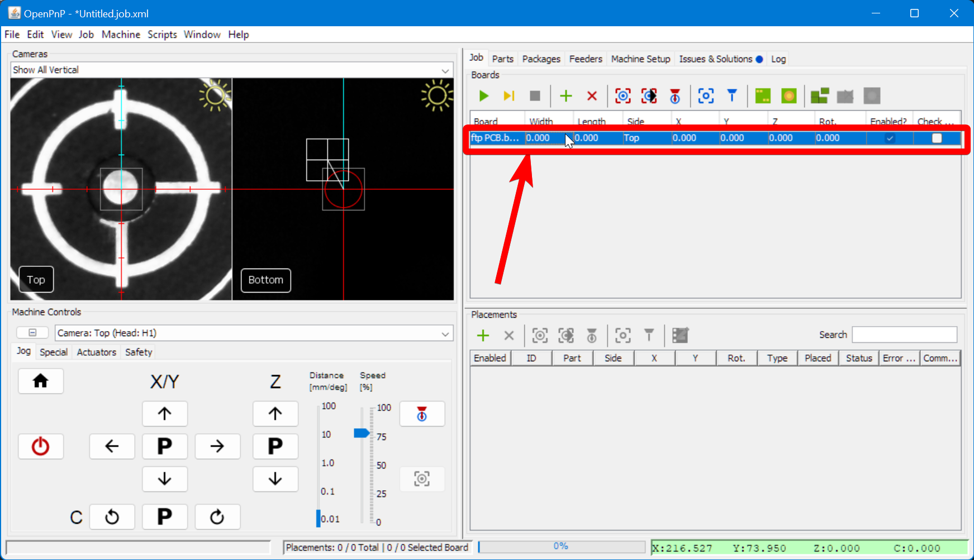Click the red X to remove the board
This screenshot has width=974, height=560.
tap(592, 95)
